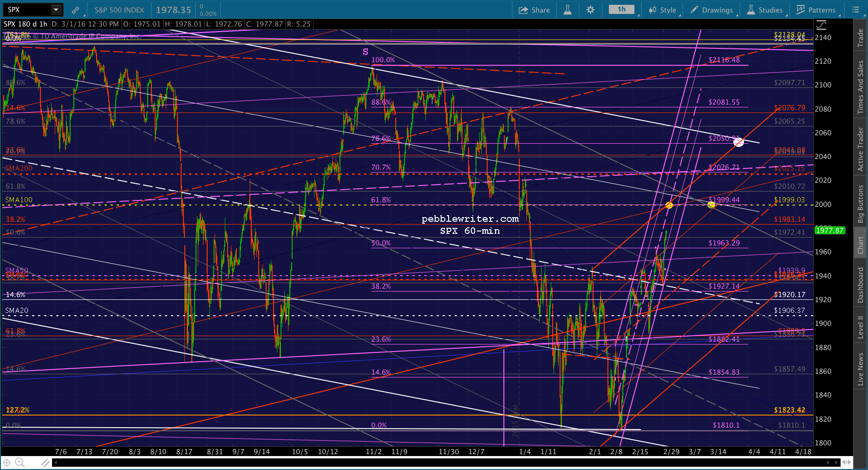Click the 1978.35 last price in the header
The width and height of the screenshot is (868, 470).
pos(173,10)
